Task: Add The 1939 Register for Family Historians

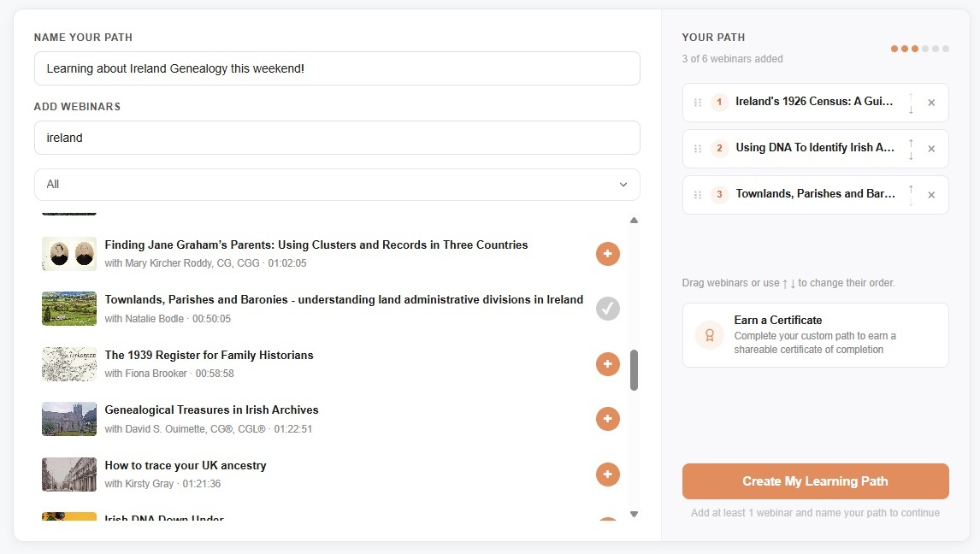Action: coord(607,364)
